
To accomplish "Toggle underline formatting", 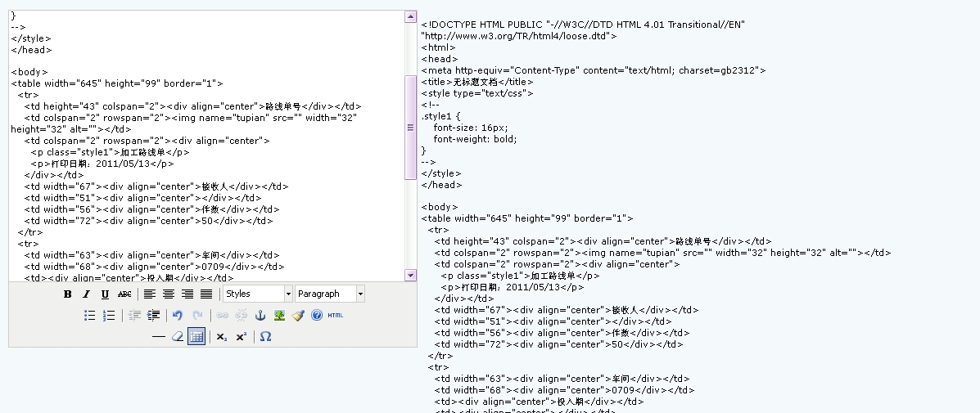I will [x=105, y=294].
